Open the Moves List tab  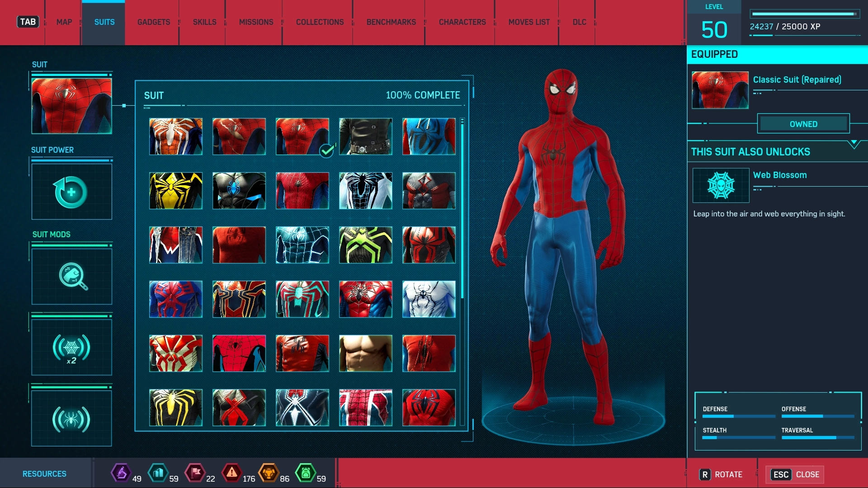pos(529,22)
